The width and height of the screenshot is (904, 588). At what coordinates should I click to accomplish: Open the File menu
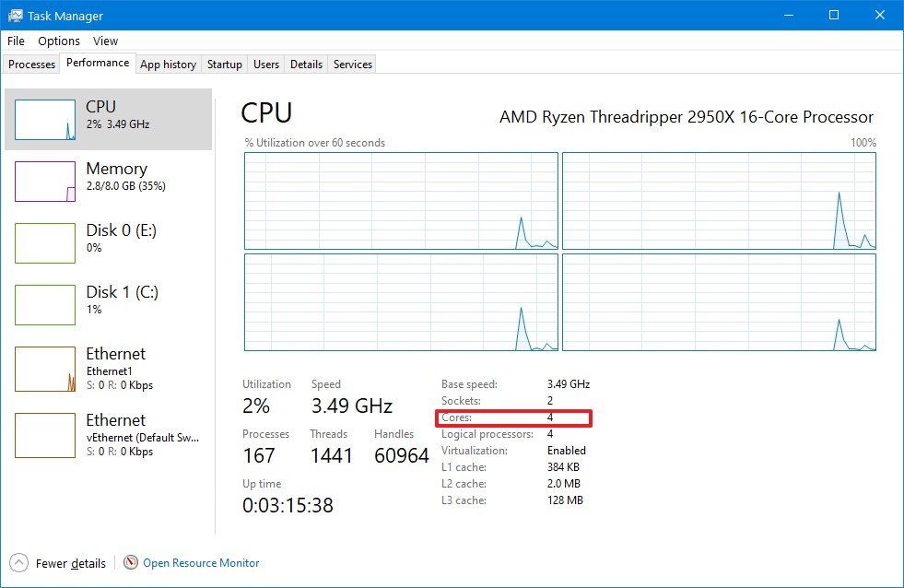(x=15, y=41)
